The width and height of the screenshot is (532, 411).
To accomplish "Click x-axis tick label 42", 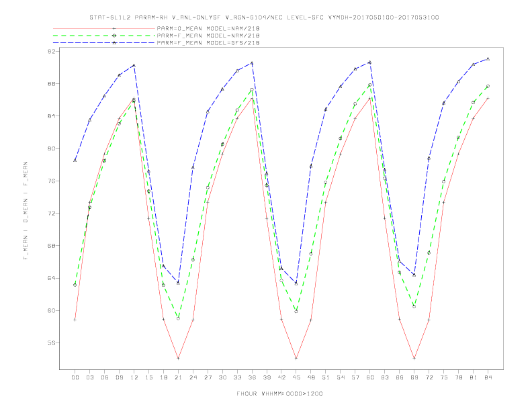I will (281, 377).
